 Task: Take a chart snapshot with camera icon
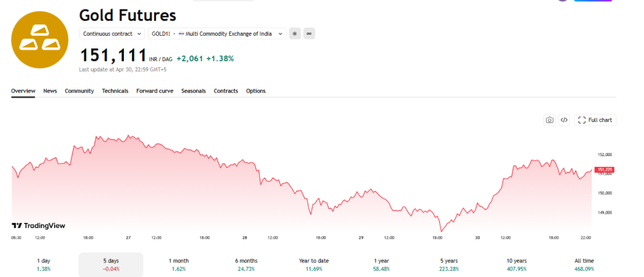[x=550, y=120]
